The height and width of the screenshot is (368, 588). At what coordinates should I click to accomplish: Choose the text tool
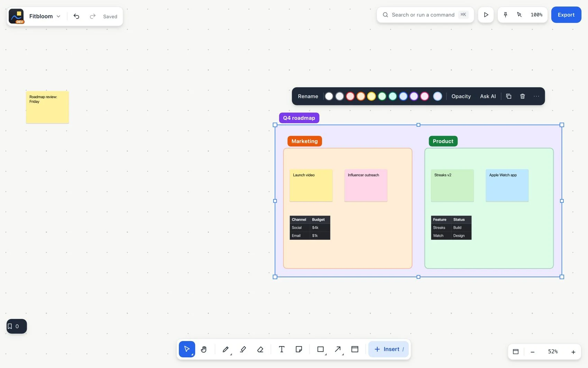coord(282,349)
